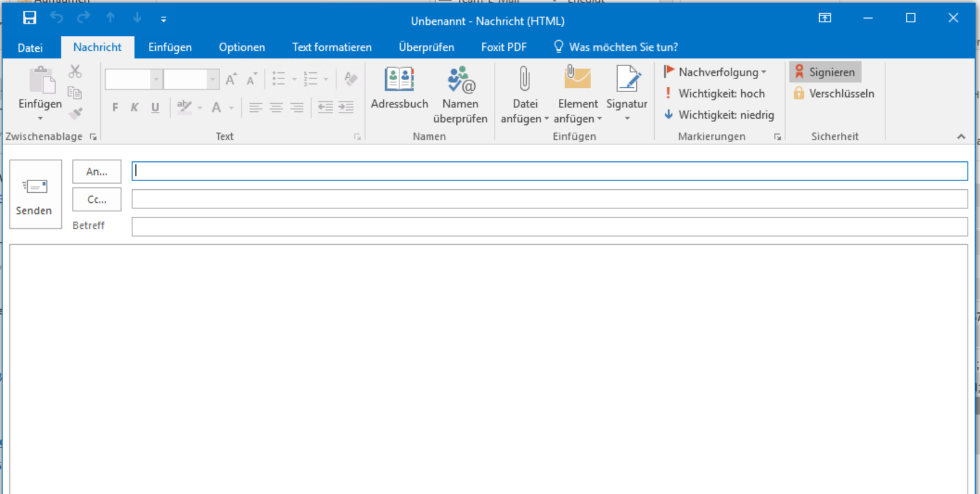Attach an Outlook item with Element anfügen

(x=578, y=95)
